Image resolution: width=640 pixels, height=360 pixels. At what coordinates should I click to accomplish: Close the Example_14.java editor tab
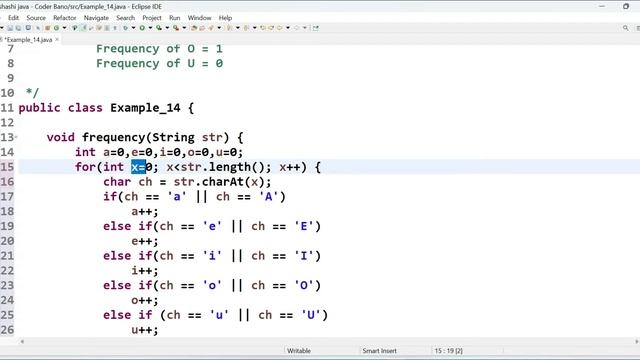[x=57, y=40]
